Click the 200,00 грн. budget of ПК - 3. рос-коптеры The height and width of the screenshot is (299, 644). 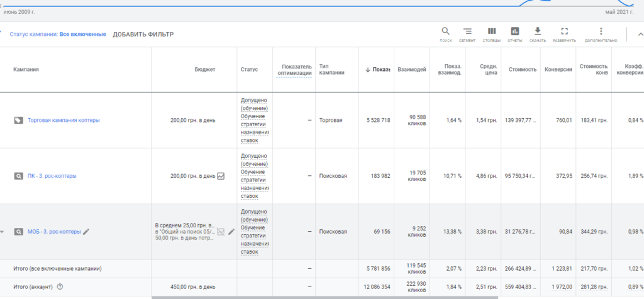tap(192, 176)
